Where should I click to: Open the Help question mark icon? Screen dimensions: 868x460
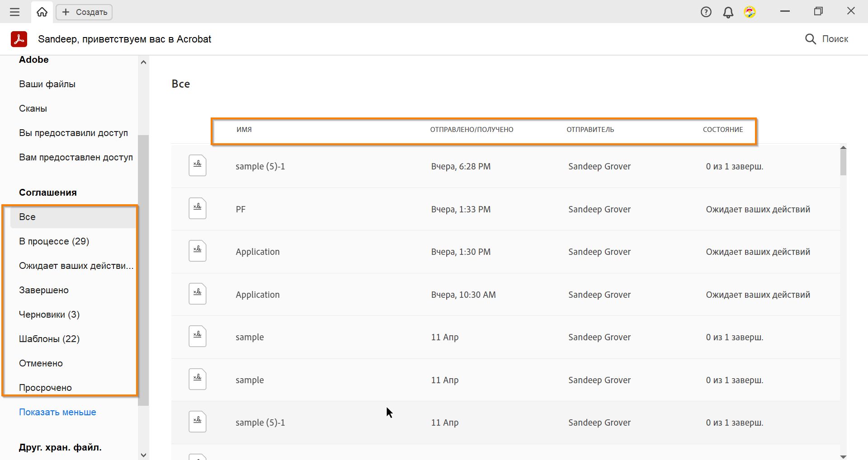706,12
